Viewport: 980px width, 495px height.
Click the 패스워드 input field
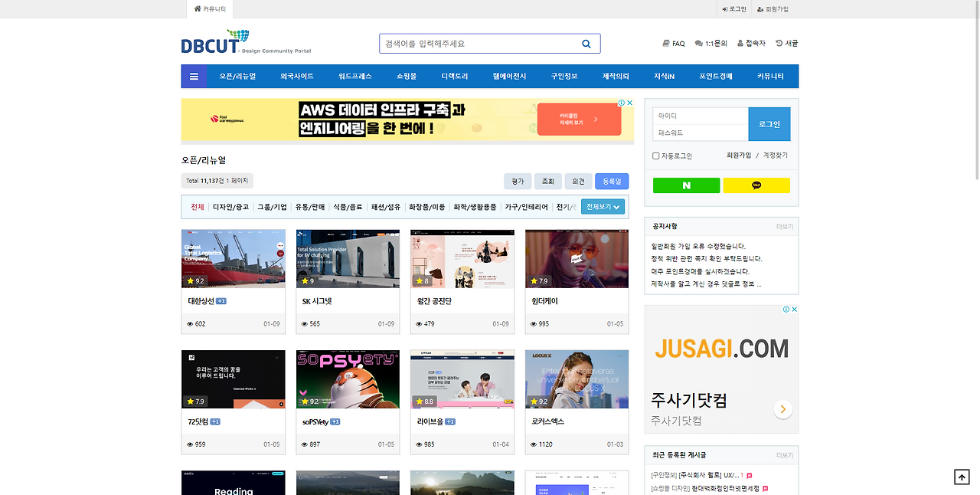coord(700,133)
